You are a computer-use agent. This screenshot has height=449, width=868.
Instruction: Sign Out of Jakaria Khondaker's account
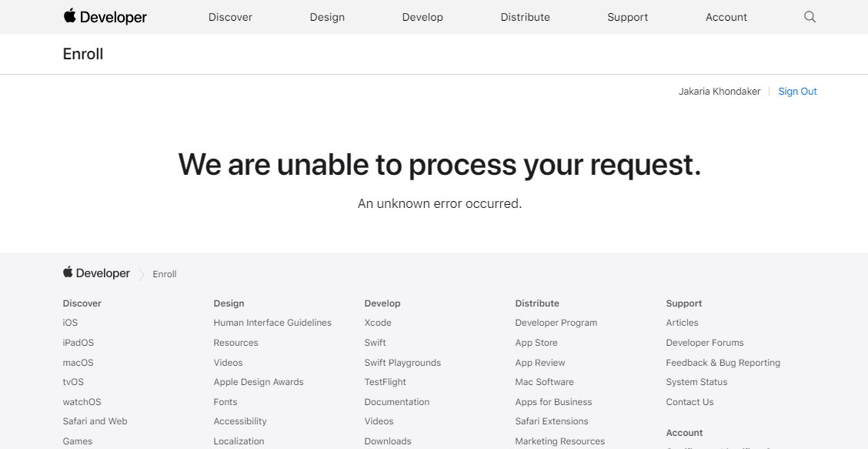coord(797,91)
